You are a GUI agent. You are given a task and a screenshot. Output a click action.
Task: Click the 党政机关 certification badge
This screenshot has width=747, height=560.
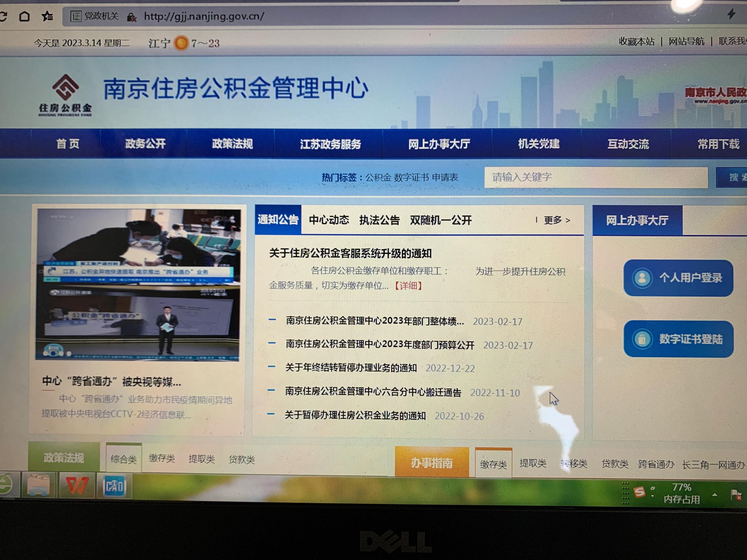pos(94,16)
